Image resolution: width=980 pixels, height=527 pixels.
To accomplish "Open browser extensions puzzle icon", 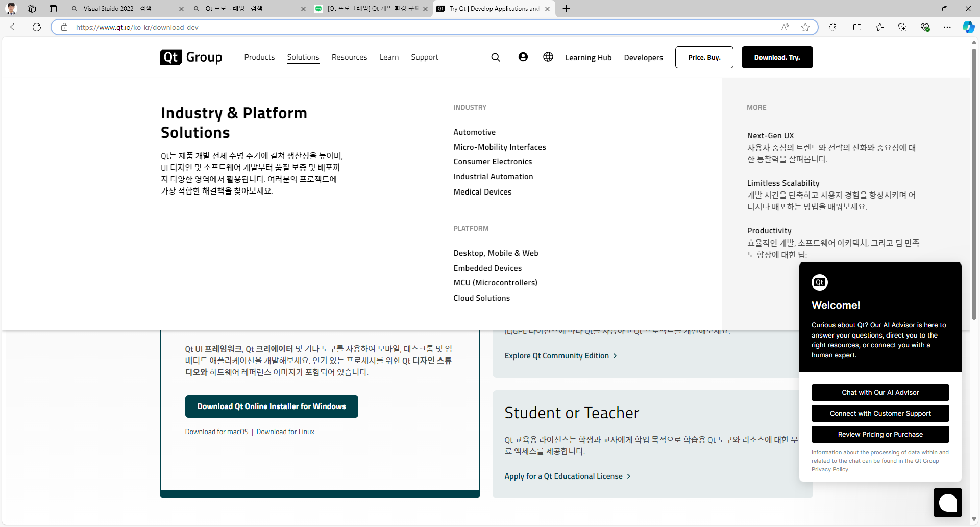I will click(832, 27).
